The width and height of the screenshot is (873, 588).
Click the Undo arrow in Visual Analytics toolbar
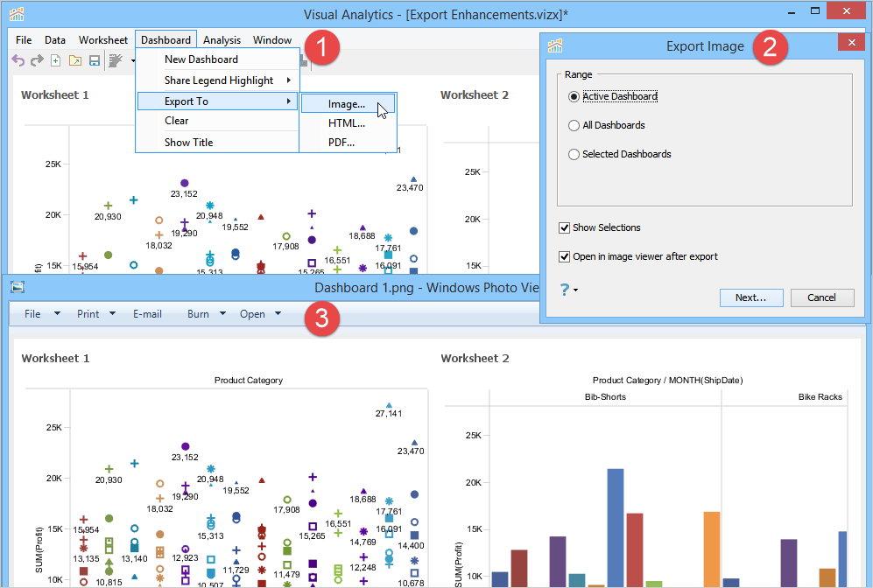(18, 60)
